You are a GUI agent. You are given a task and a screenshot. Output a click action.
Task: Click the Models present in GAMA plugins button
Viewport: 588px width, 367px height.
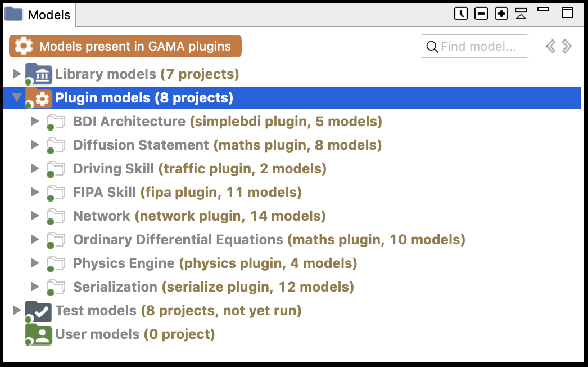tap(125, 46)
